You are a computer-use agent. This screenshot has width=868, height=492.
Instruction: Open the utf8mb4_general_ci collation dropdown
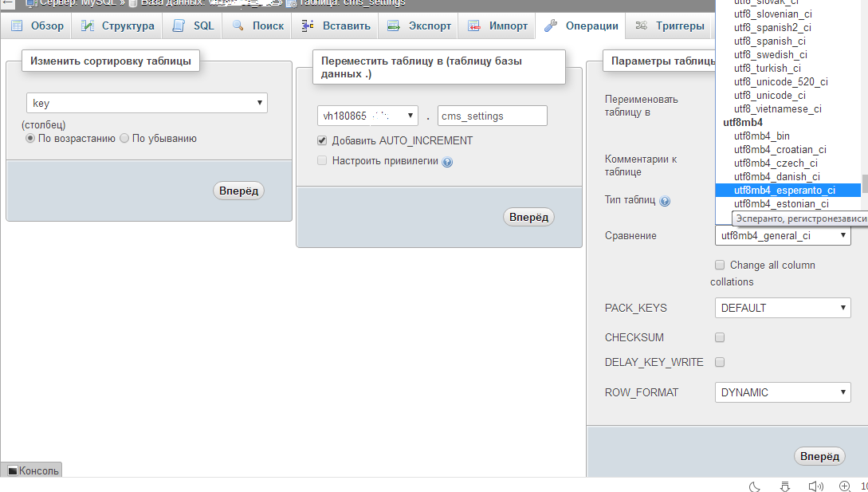[x=783, y=235]
